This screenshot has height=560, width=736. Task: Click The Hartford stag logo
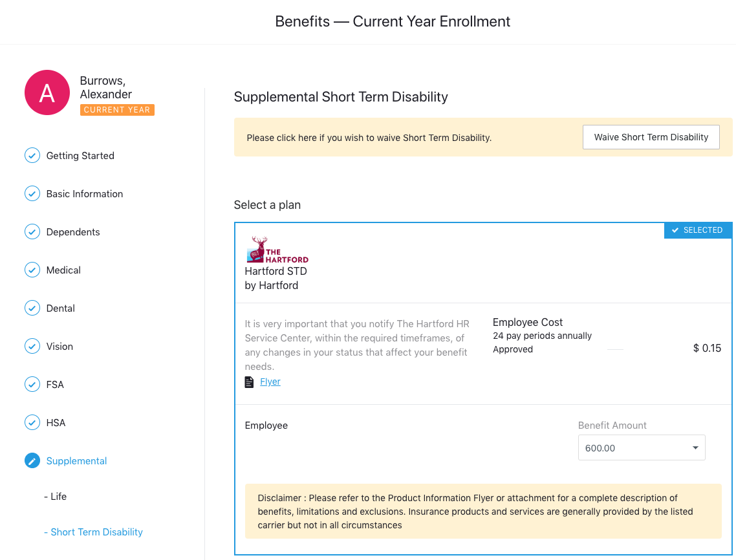tap(277, 250)
